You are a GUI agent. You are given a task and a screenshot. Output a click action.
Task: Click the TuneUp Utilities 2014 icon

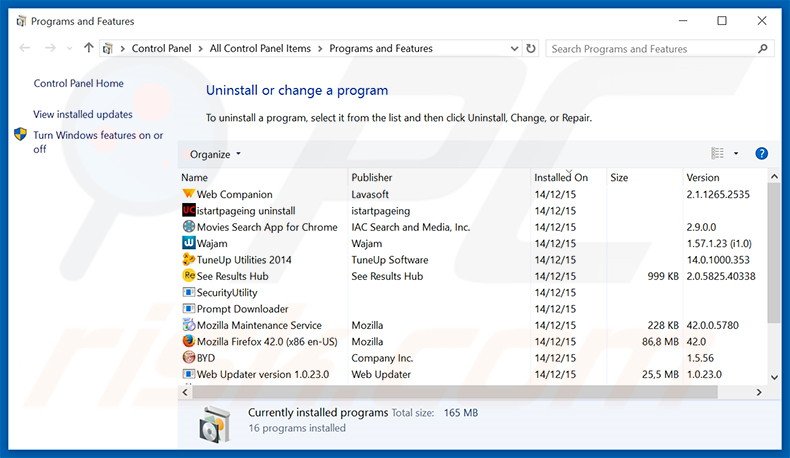[x=188, y=259]
